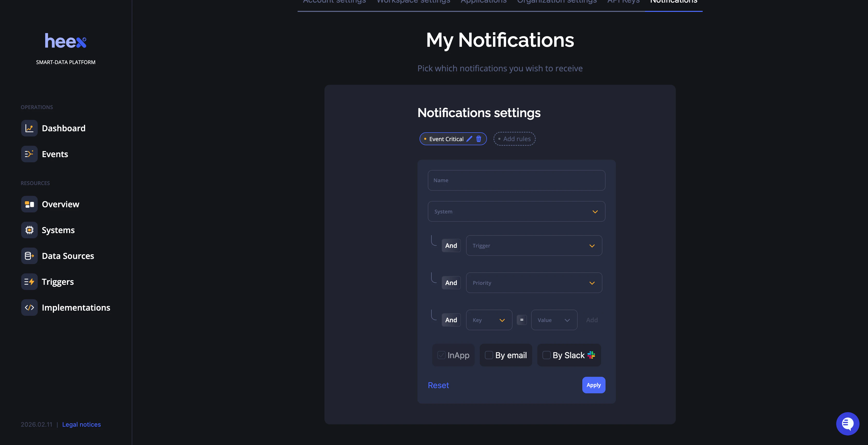Edit the Event Critical rule via pencil icon

click(470, 139)
